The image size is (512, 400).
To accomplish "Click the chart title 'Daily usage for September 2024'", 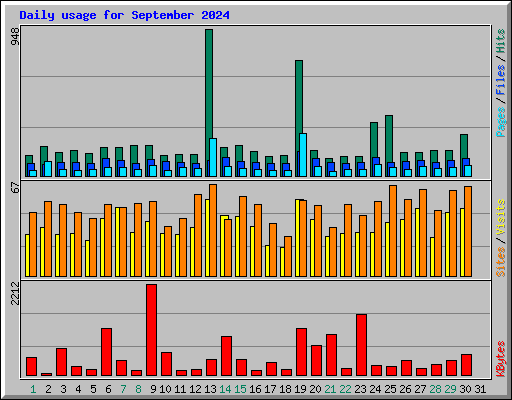I will (x=124, y=16).
